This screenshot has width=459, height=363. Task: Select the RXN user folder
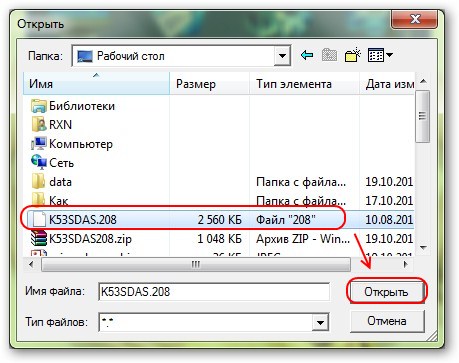pyautogui.click(x=52, y=125)
